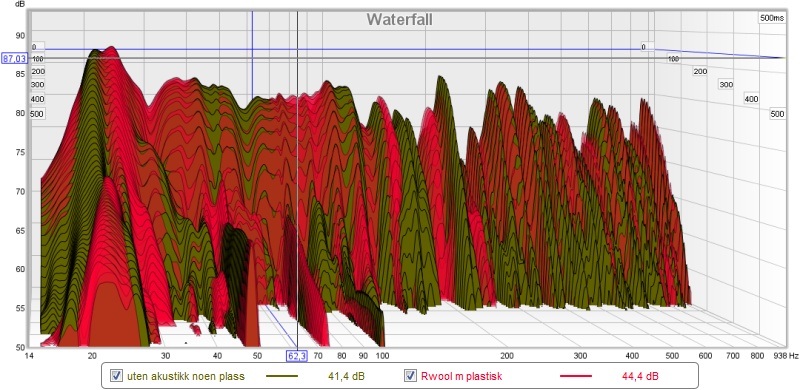800x390 pixels.
Task: Click the 938 Hz axis end label
Action: (x=785, y=355)
